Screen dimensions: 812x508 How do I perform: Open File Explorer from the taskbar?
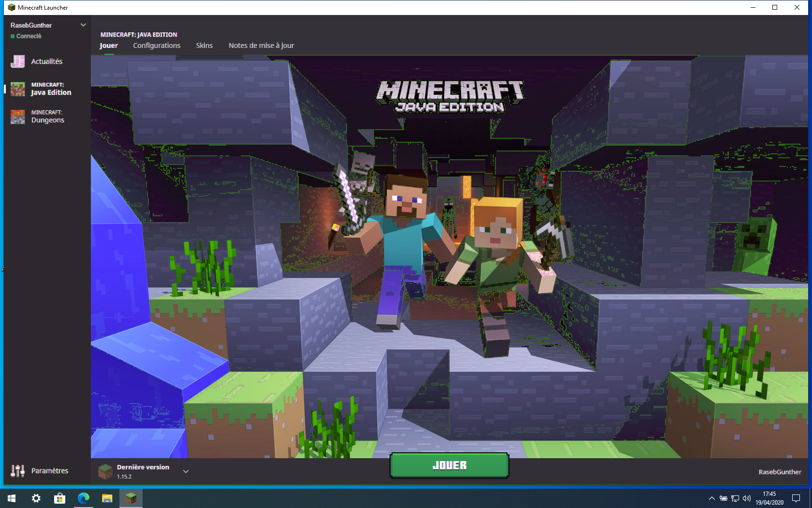click(x=107, y=498)
